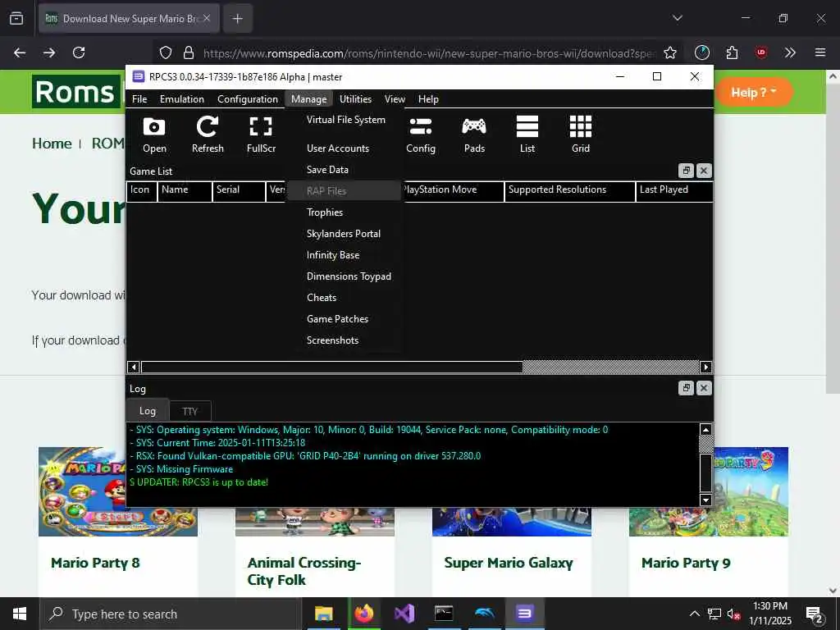Open the File menu in RPCS3
The image size is (840, 630).
pyautogui.click(x=139, y=99)
